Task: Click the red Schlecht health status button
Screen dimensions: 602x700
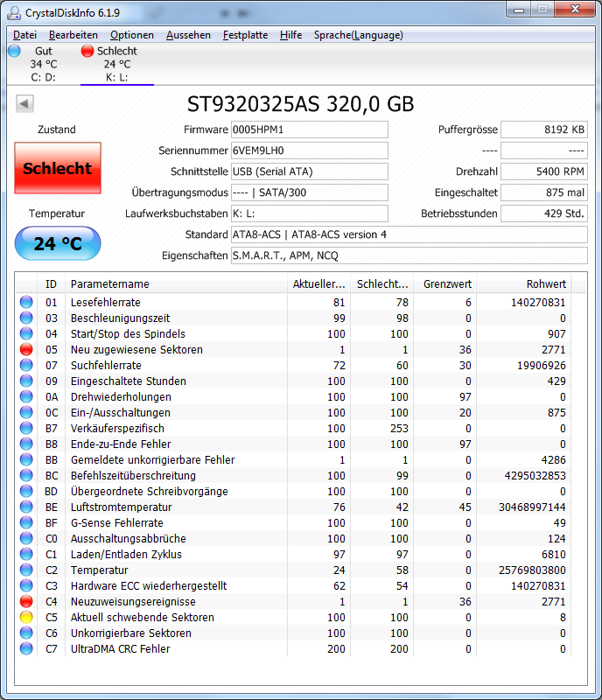Action: coord(58,168)
